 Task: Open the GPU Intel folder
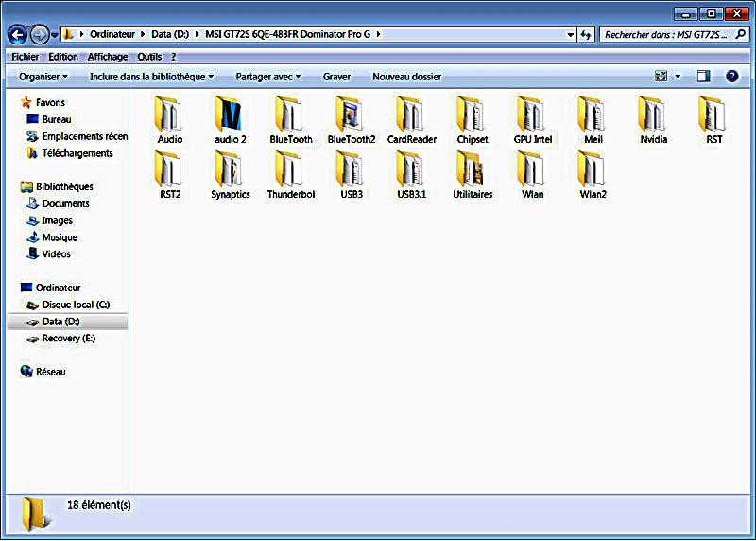532,120
